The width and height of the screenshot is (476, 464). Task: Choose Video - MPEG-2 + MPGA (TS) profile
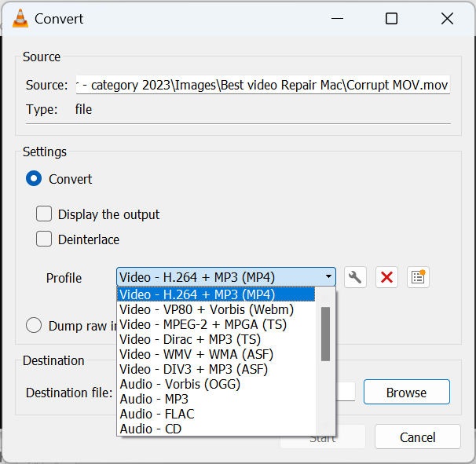click(x=216, y=324)
